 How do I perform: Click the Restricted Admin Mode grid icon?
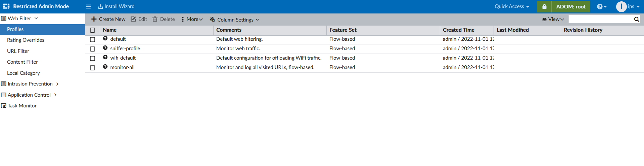point(6,6)
